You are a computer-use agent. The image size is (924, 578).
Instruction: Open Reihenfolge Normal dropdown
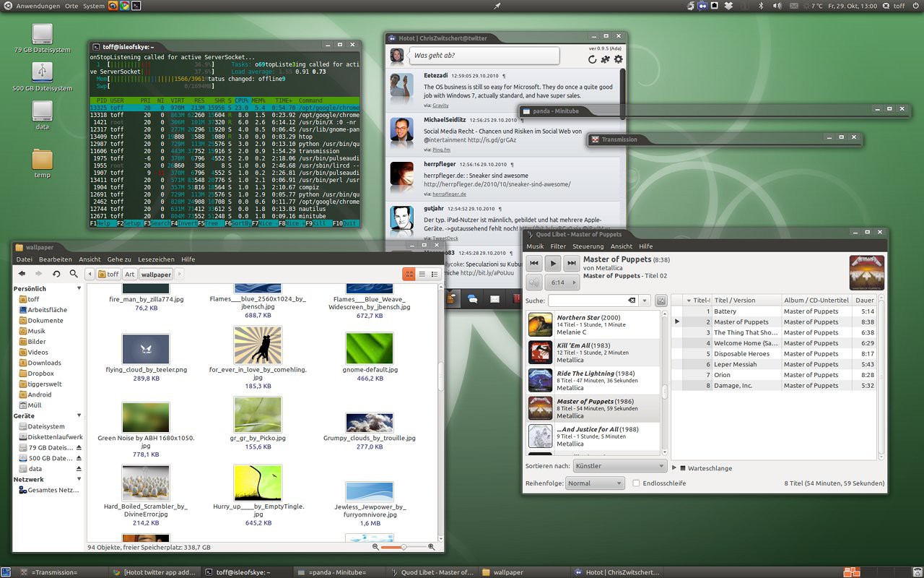pyautogui.click(x=595, y=483)
